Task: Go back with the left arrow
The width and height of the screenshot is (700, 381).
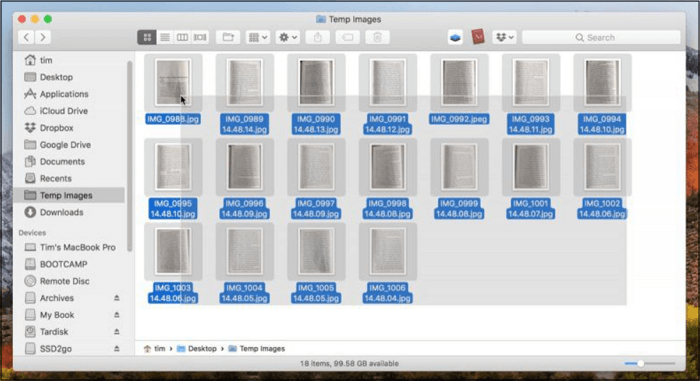Action: click(x=26, y=38)
